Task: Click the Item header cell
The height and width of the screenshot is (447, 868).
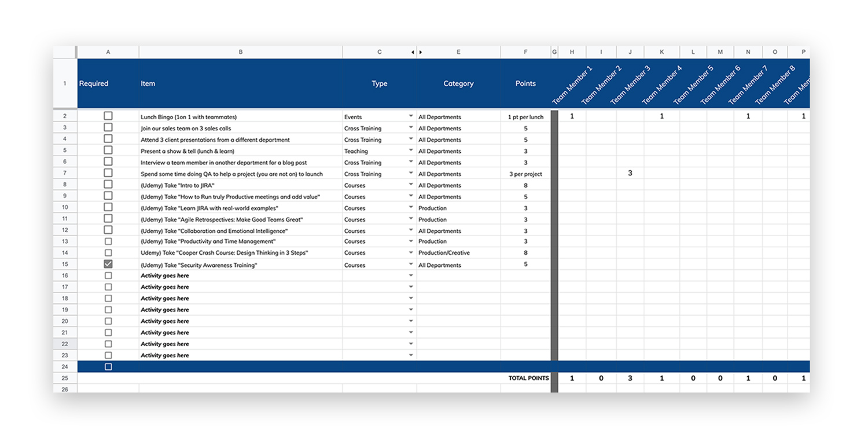Action: 241,83
